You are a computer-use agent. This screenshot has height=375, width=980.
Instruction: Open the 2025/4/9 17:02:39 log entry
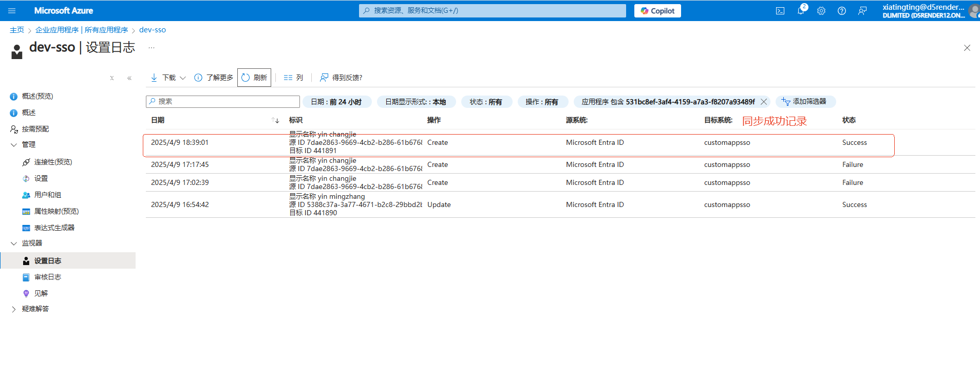560,183
